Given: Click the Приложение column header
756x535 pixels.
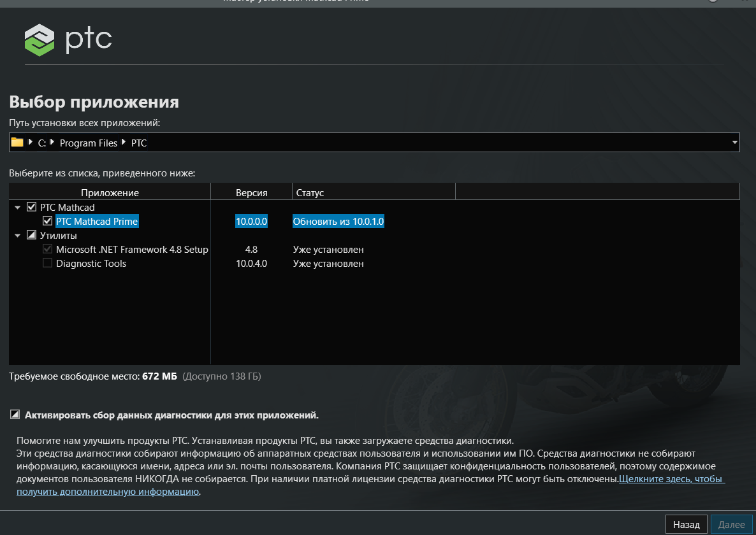Looking at the screenshot, I should point(110,192).
